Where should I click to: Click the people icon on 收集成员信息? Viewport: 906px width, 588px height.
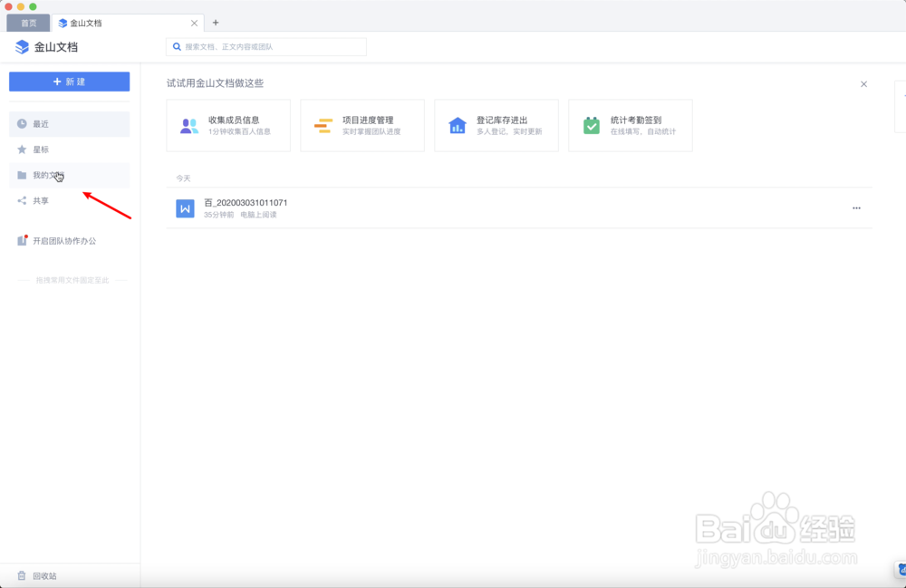click(x=189, y=126)
